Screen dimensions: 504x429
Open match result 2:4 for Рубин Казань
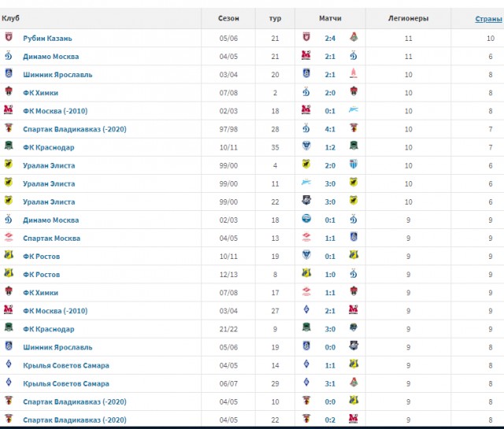pyautogui.click(x=330, y=39)
